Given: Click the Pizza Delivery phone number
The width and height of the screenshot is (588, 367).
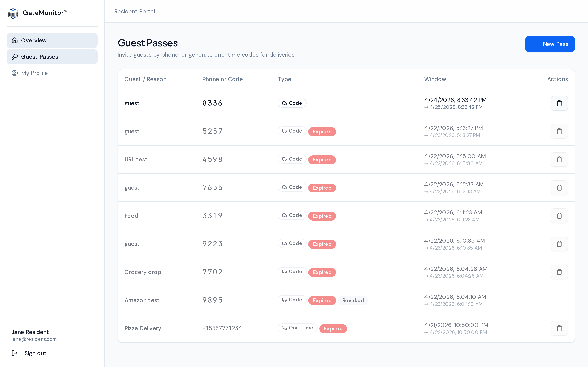Looking at the screenshot, I should coord(222,328).
